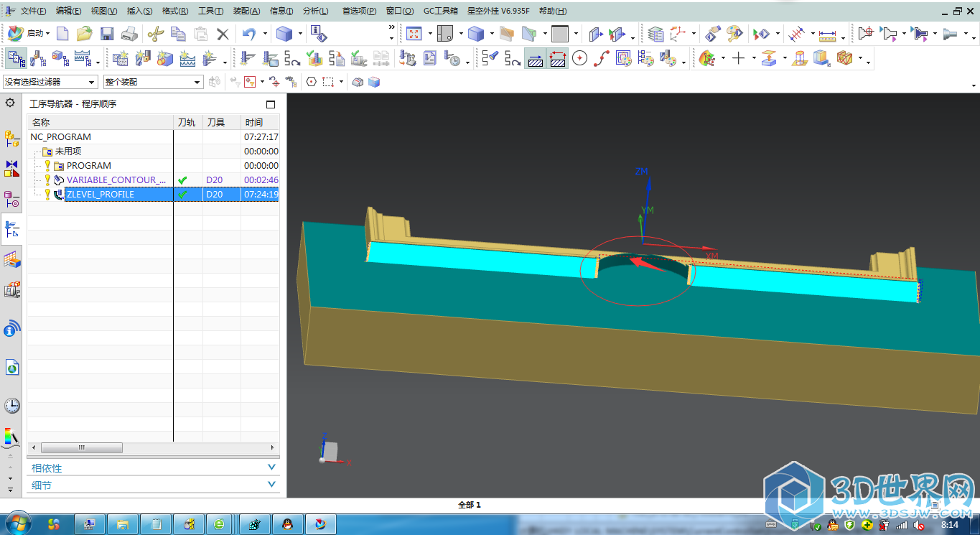This screenshot has height=535, width=980.
Task: Open the History clock sidebar icon
Action: [12, 406]
